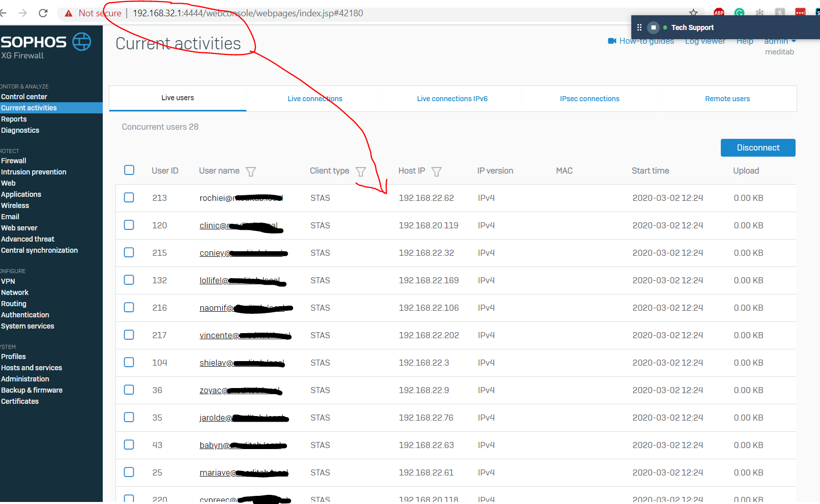The width and height of the screenshot is (820, 504).
Task: Open the Log viewer link
Action: point(705,41)
